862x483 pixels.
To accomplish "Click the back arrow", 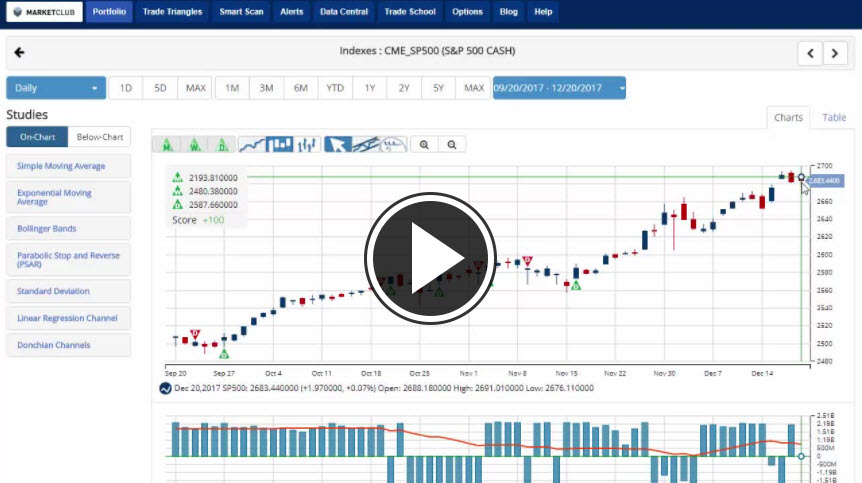I will pos(19,53).
